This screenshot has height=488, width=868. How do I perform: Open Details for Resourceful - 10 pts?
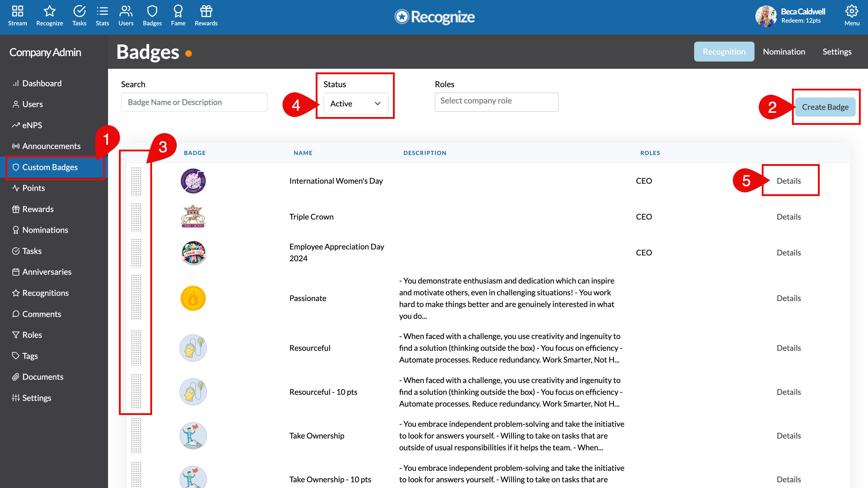tap(789, 392)
